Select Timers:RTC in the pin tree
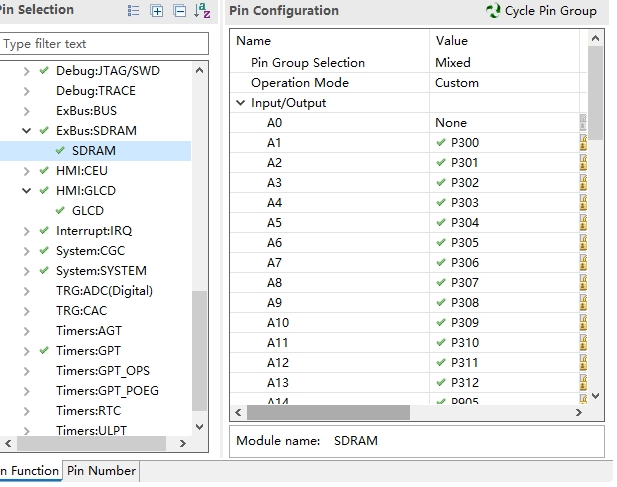 [89, 411]
